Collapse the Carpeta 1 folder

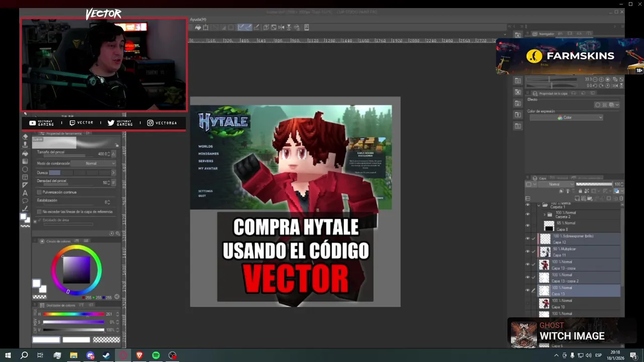click(539, 206)
